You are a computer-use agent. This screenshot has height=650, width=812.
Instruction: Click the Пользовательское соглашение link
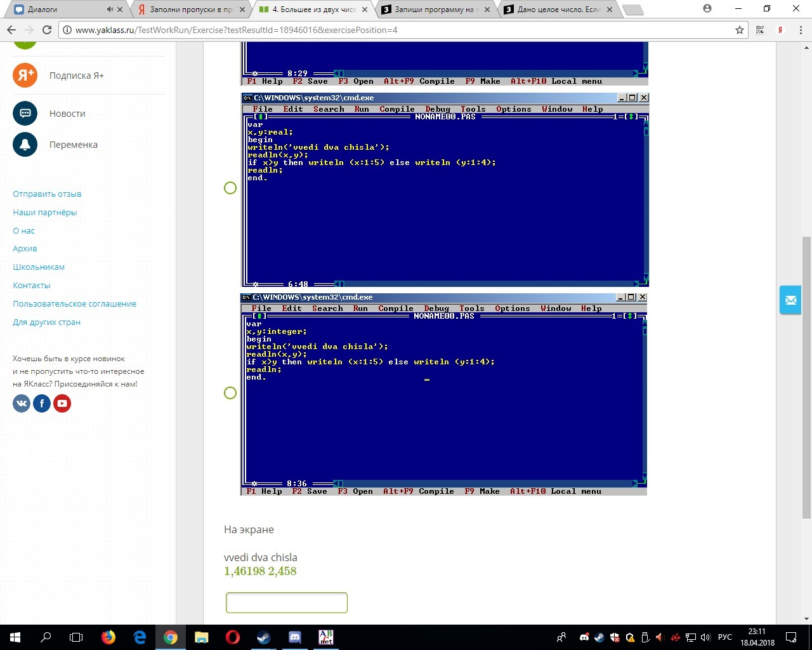[x=74, y=304]
